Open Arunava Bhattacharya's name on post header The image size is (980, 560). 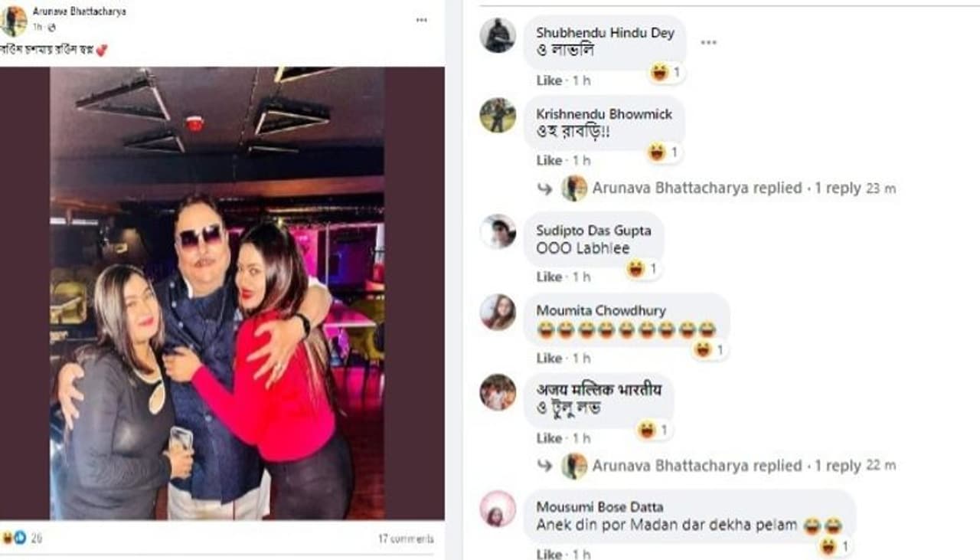tap(79, 11)
